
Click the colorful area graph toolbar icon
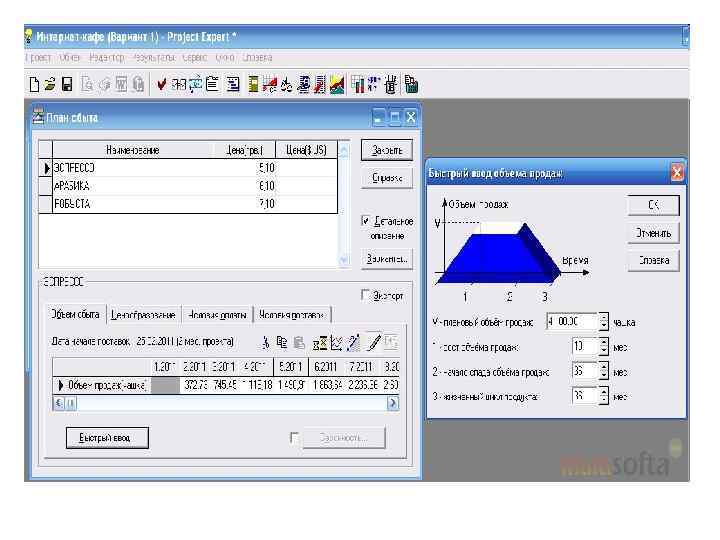coord(337,84)
